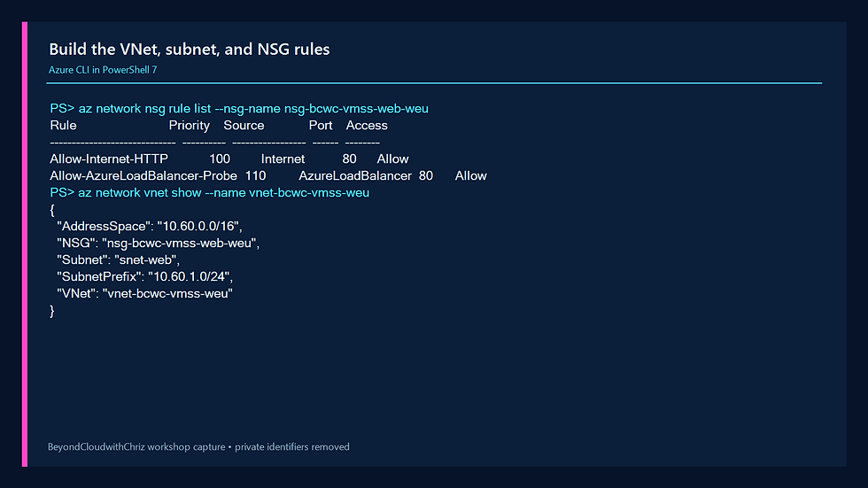Click the rule name 'Allow-Internet-HTTP'
This screenshot has width=868, height=488.
coord(109,159)
